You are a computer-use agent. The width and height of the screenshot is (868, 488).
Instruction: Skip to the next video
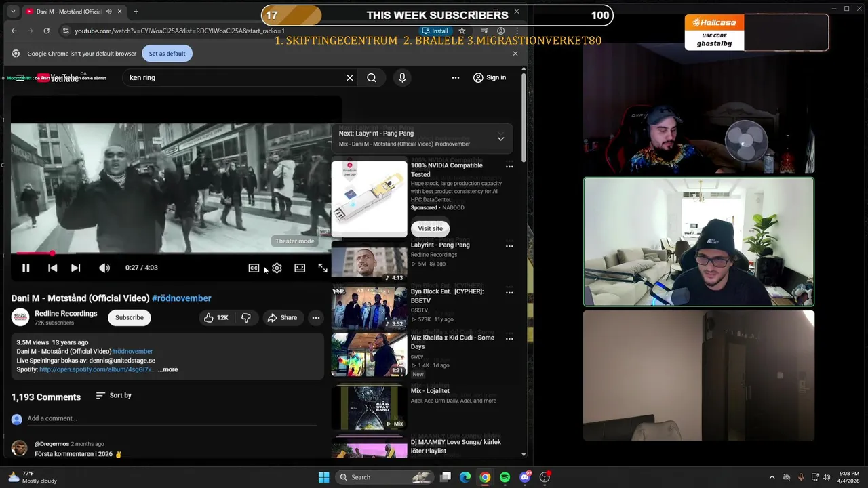click(x=75, y=268)
